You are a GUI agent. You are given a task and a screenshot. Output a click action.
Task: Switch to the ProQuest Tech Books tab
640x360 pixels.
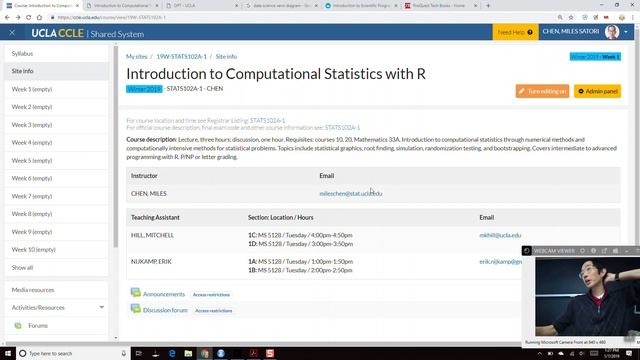point(441,6)
